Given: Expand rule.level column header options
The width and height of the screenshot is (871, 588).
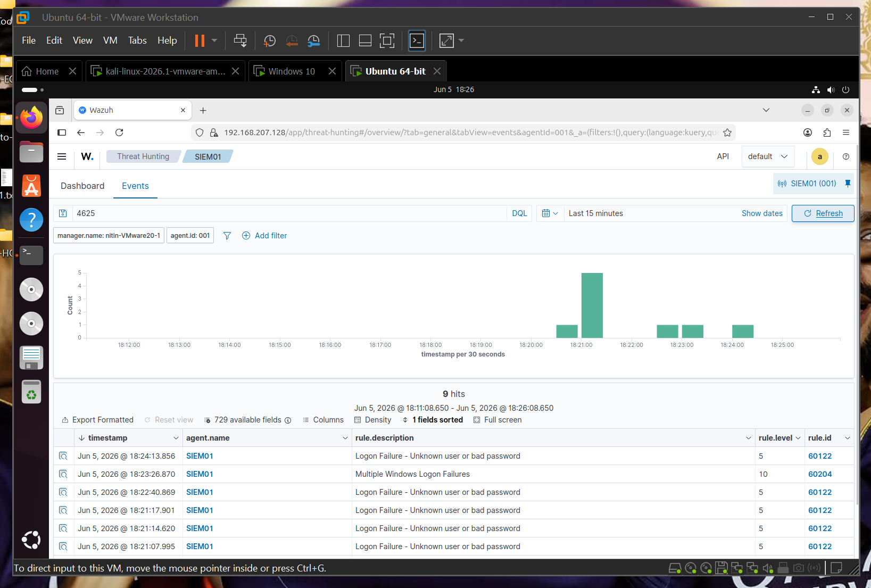Looking at the screenshot, I should click(x=798, y=438).
